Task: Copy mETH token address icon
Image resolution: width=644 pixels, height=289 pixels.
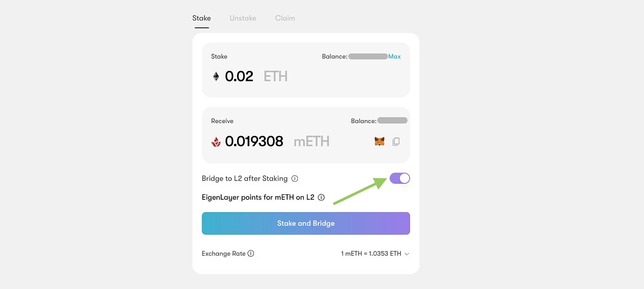Action: pyautogui.click(x=396, y=142)
